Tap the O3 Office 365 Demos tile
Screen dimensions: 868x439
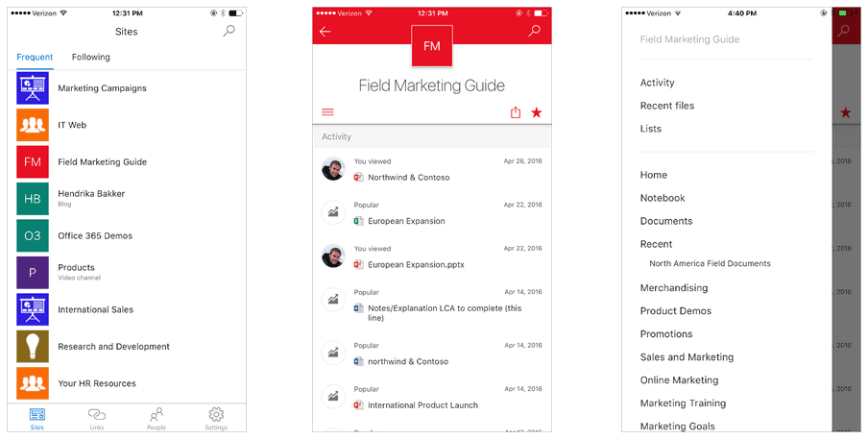click(x=33, y=236)
